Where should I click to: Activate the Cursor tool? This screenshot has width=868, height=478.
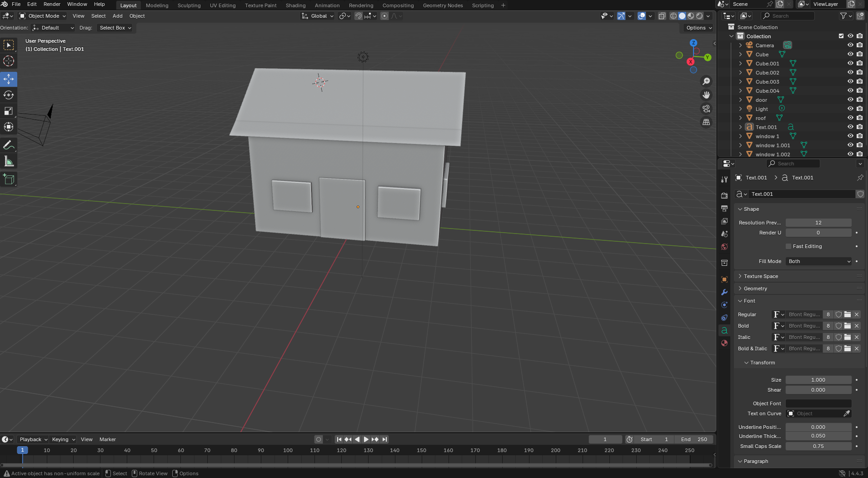coord(9,61)
